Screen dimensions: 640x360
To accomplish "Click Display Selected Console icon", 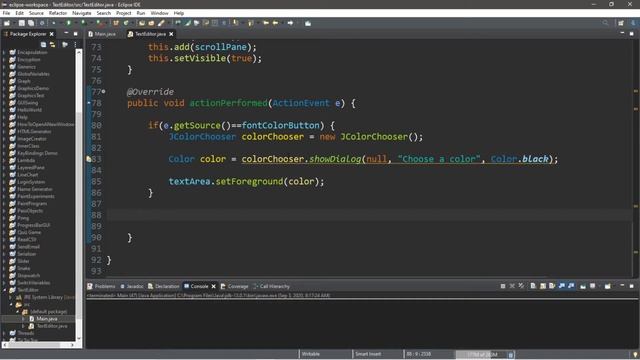I will [593, 286].
